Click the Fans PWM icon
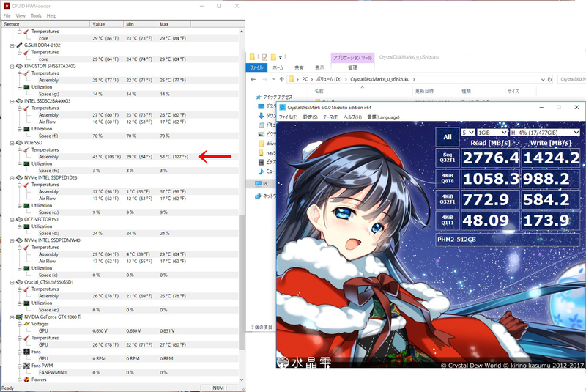 (26, 366)
